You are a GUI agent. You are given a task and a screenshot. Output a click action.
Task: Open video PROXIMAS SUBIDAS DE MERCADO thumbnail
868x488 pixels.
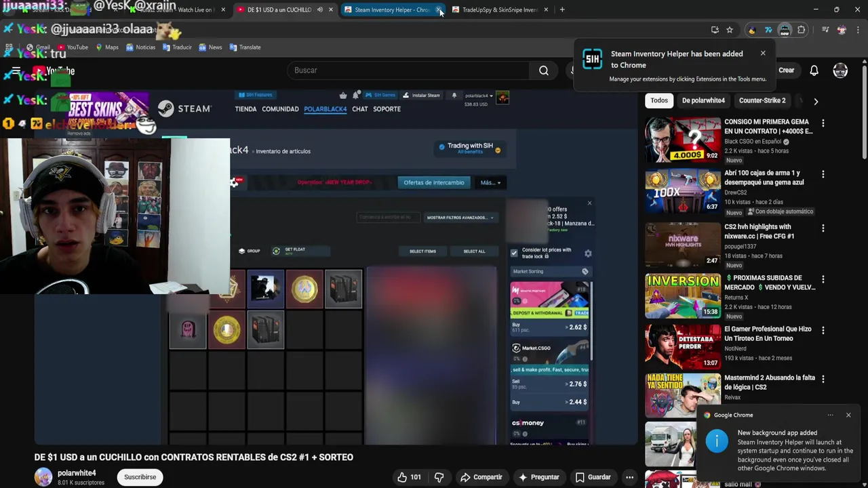[x=682, y=296]
